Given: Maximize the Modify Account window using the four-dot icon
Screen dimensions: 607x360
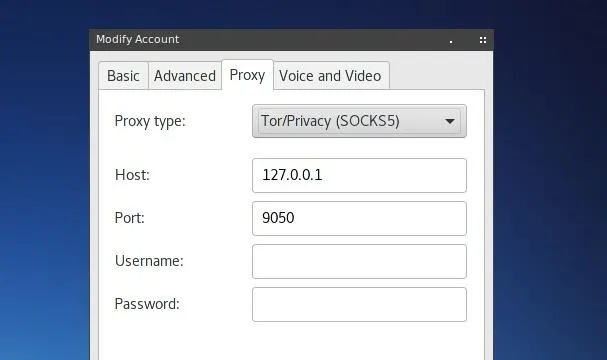Looking at the screenshot, I should click(x=483, y=40).
